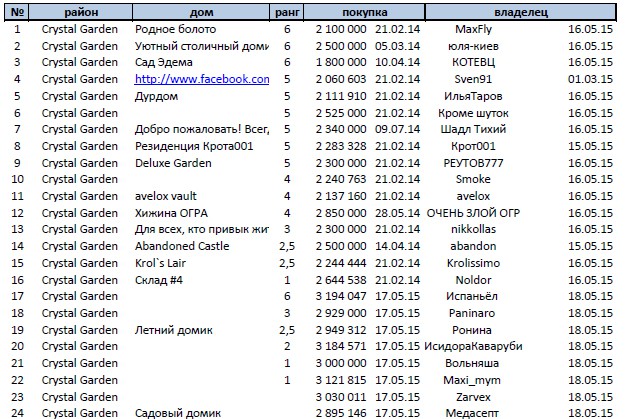Select the Abandoned Castle cell
This screenshot has width=625, height=419.
click(x=182, y=246)
